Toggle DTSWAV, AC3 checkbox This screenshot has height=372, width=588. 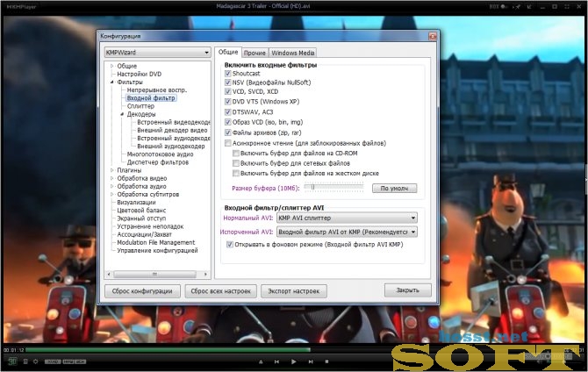pyautogui.click(x=227, y=111)
